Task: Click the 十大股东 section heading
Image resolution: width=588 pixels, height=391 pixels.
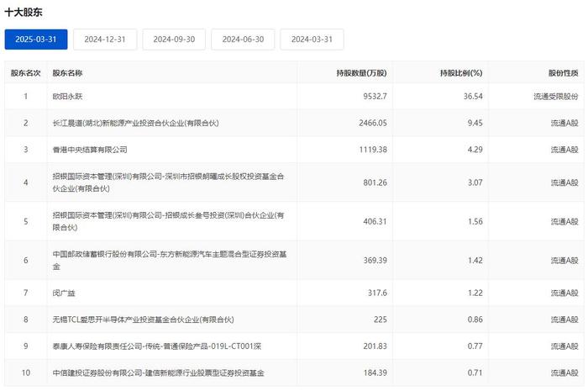Action: (24, 13)
